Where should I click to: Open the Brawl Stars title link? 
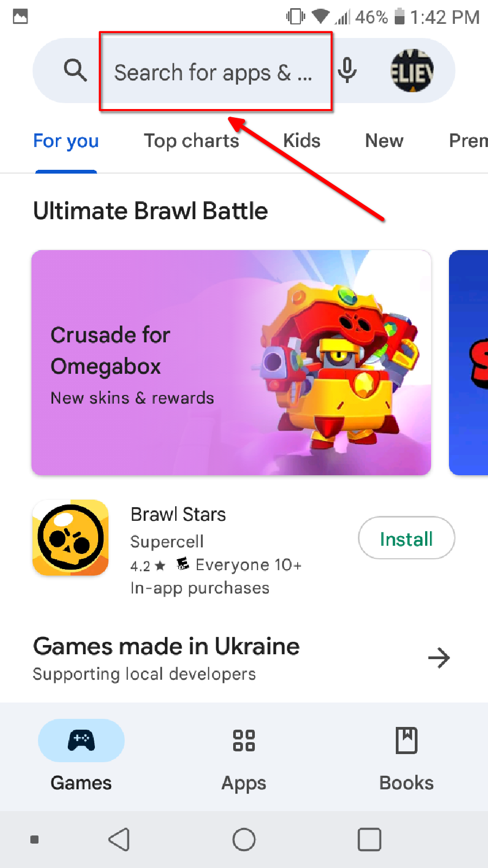(x=178, y=514)
